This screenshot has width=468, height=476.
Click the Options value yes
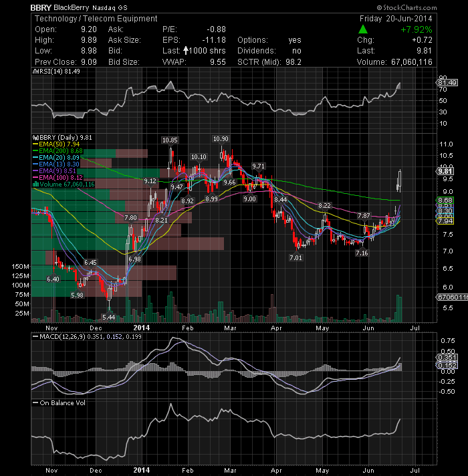[295, 40]
